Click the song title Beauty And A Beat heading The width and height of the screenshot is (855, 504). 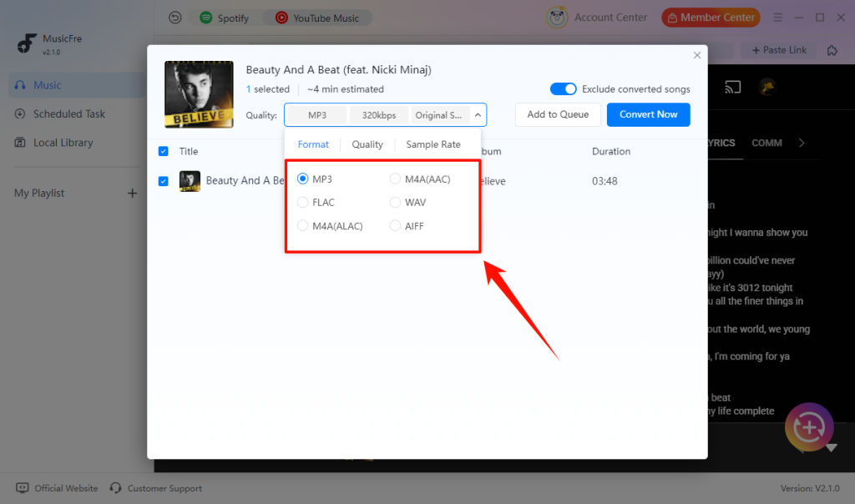tap(338, 70)
